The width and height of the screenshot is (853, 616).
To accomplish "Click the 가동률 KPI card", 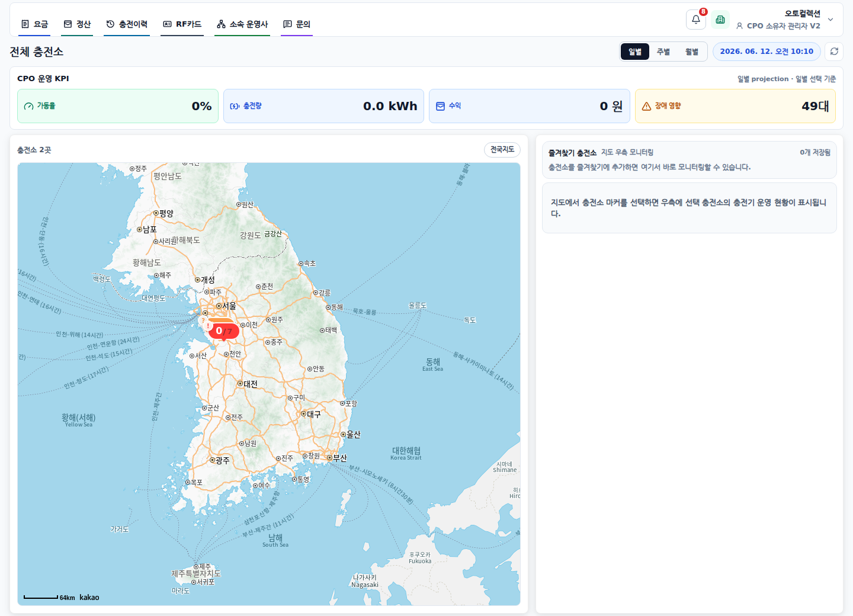I will 118,106.
